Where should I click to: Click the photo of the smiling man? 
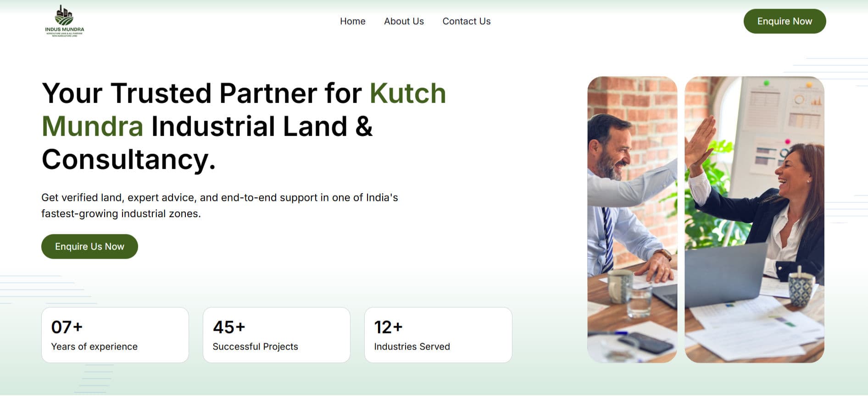tap(632, 219)
